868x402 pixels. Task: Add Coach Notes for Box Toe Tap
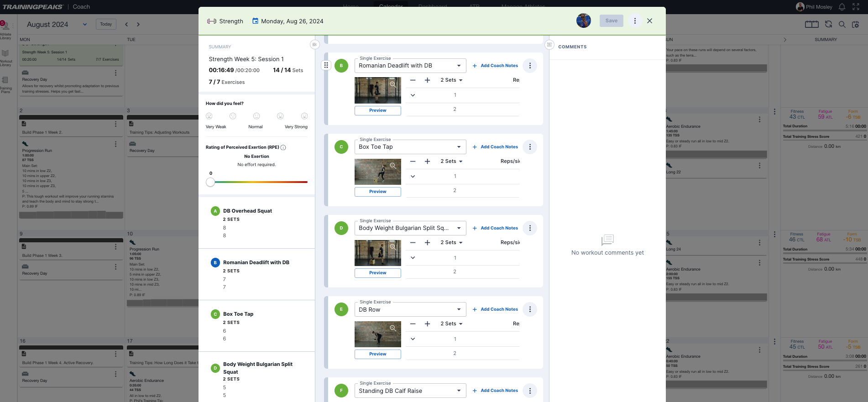[x=495, y=147]
